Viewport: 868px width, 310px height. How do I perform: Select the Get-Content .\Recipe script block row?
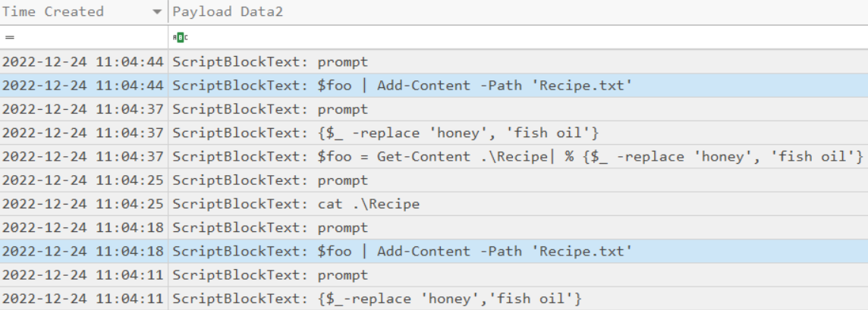point(517,156)
